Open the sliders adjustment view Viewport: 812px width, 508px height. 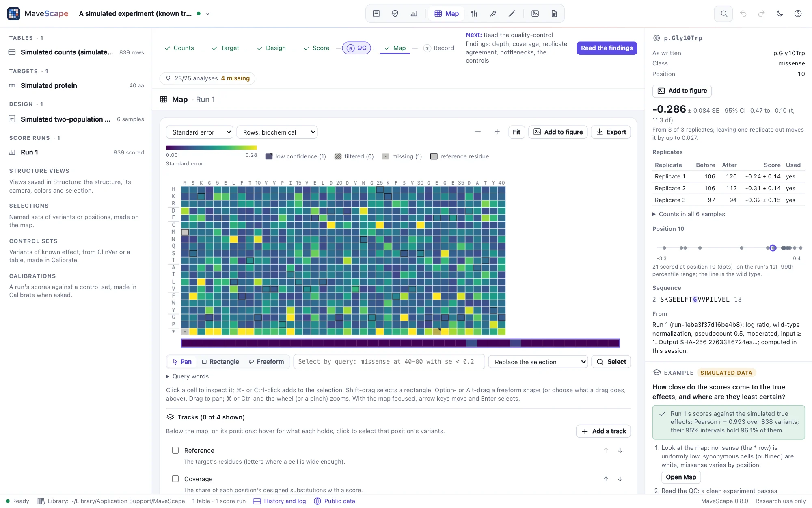coord(474,13)
